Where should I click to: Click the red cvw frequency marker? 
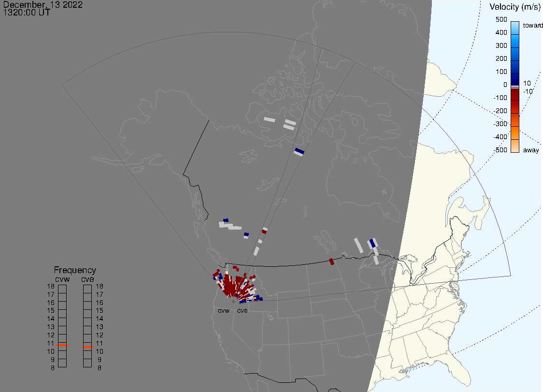coord(62,345)
